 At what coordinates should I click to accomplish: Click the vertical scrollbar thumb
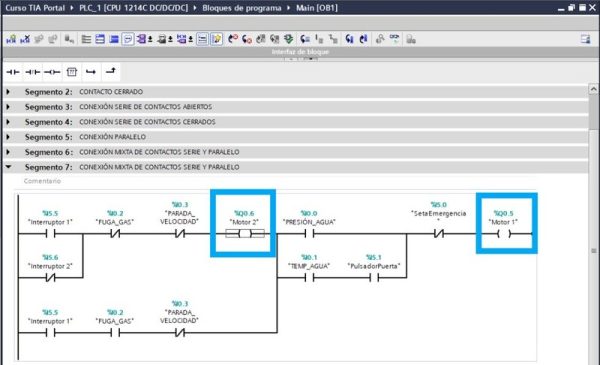pyautogui.click(x=593, y=113)
